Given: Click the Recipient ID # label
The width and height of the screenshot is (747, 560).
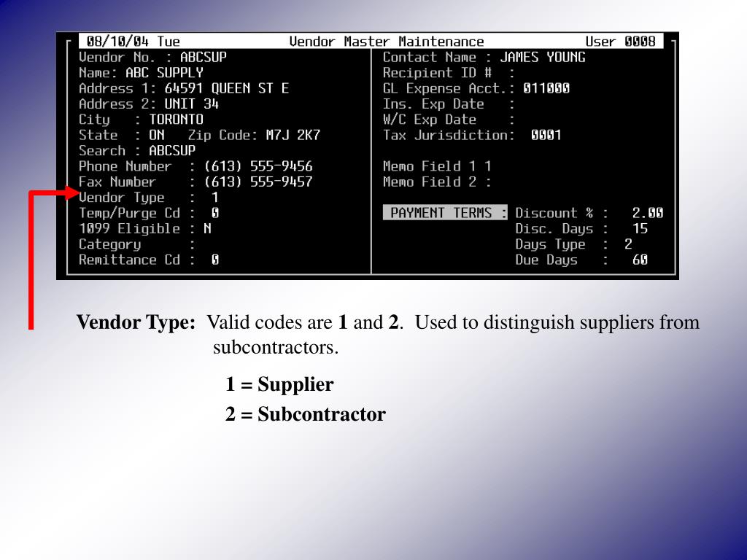Looking at the screenshot, I should (437, 73).
